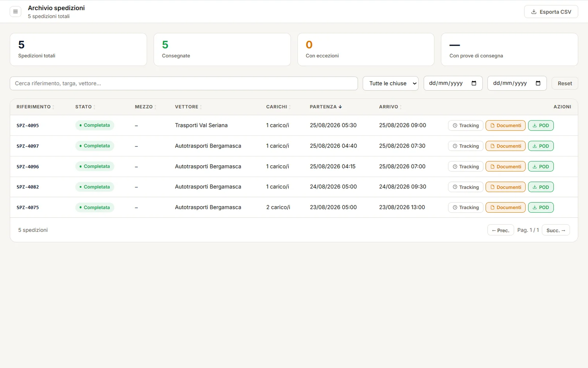Click the 'Pag. 1 / 1' indicator
This screenshot has height=368, width=588.
528,230
